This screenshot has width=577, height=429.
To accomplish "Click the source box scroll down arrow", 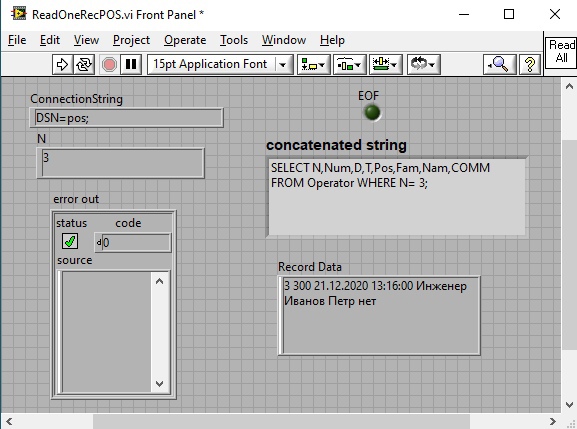I will tap(159, 384).
